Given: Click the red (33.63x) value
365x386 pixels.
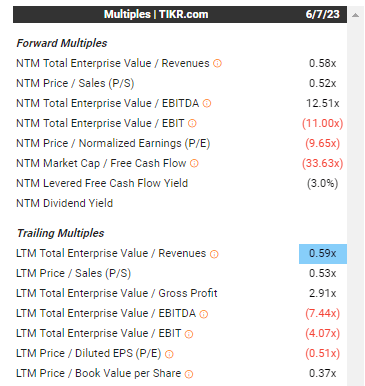Looking at the screenshot, I should (x=323, y=163).
